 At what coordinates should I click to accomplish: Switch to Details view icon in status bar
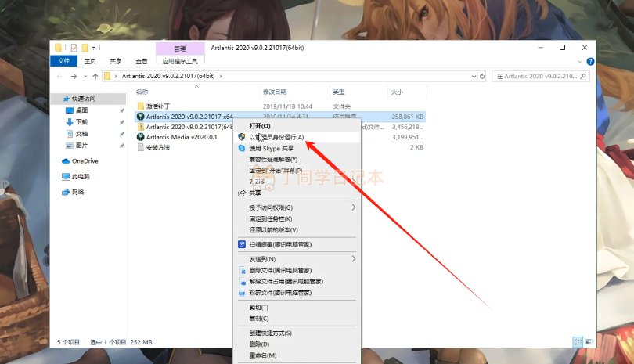578,342
